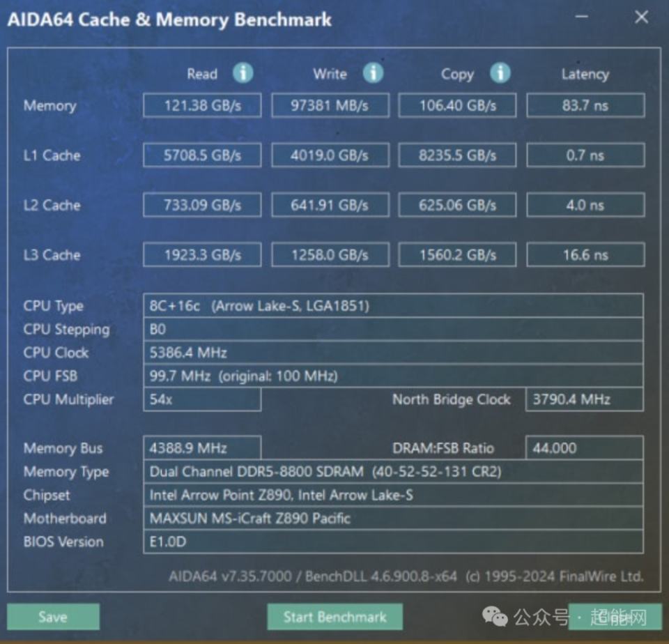Click the window title AIDA64 Cache & Memory Benchmark

click(169, 20)
